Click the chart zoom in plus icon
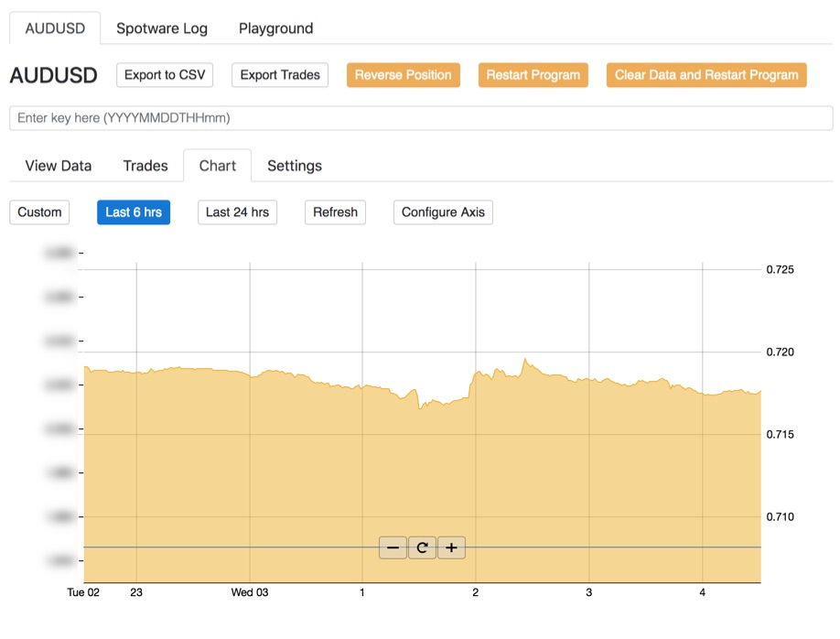Image resolution: width=840 pixels, height=639 pixels. click(451, 548)
